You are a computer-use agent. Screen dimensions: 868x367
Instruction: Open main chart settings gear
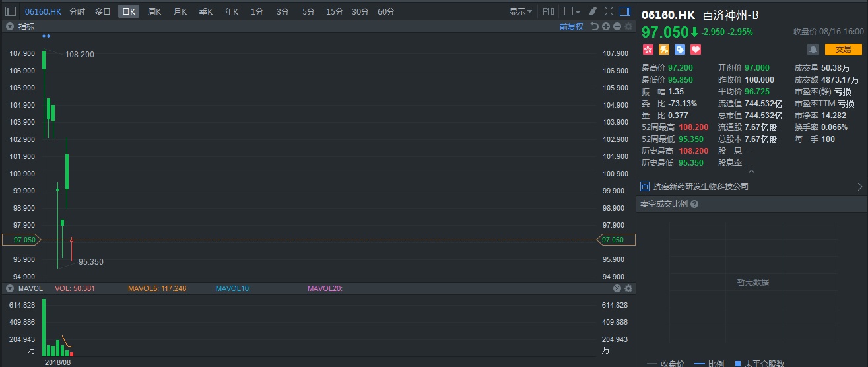628,26
